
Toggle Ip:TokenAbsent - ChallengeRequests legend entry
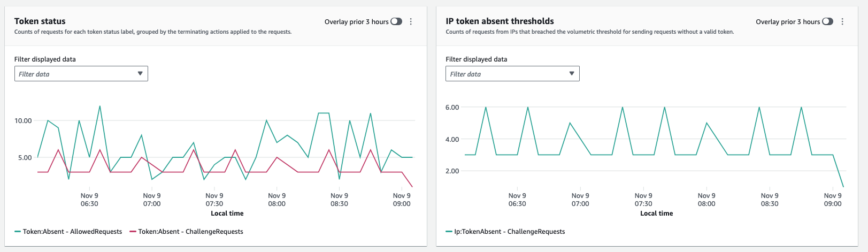click(505, 232)
